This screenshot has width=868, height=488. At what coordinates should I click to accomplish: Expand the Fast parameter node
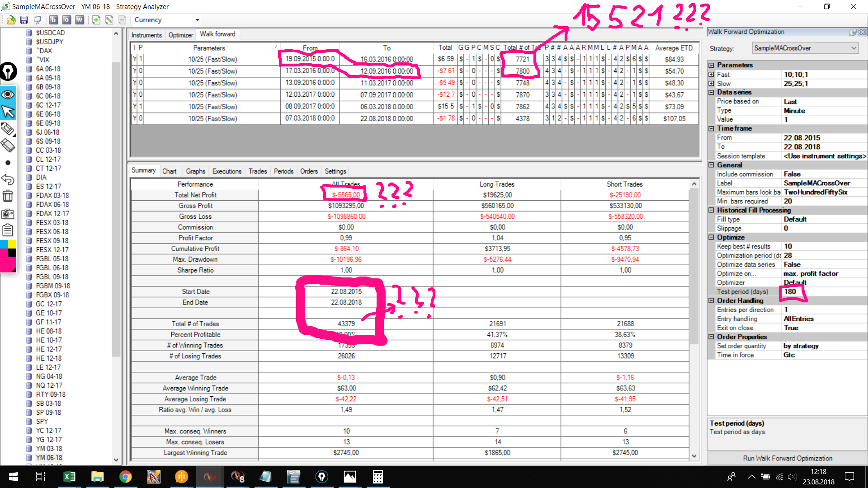coord(711,75)
